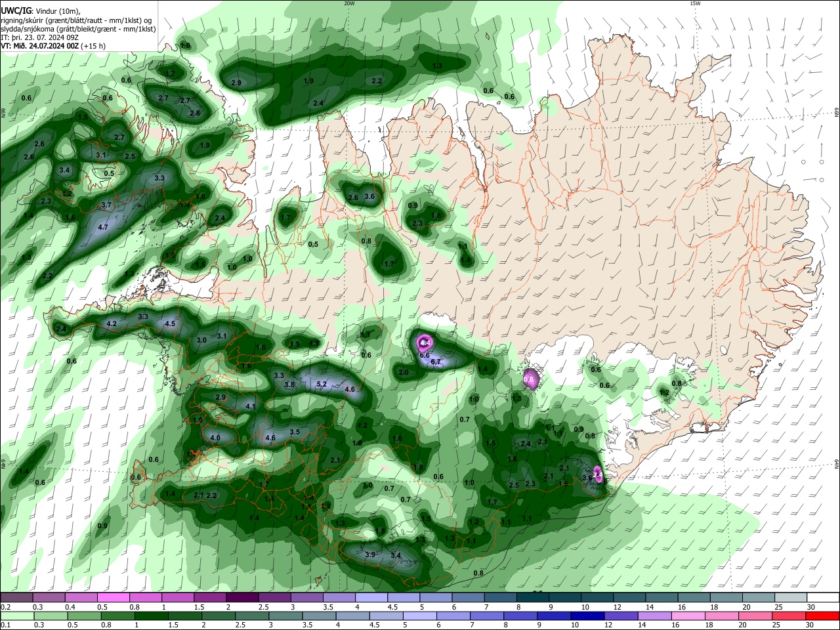Click the 5.2 rainfall value
This screenshot has width=840, height=630.
322,385
